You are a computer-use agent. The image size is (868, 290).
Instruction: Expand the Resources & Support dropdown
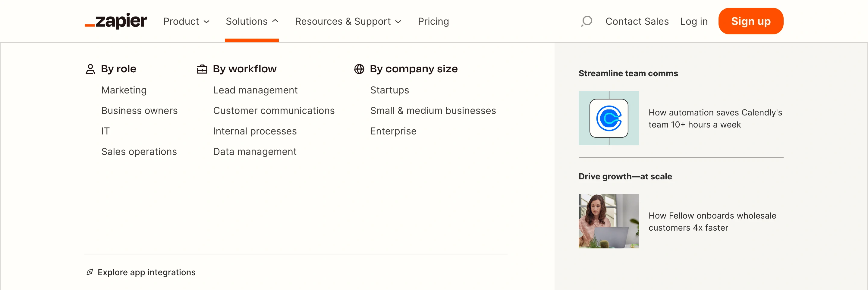(348, 21)
